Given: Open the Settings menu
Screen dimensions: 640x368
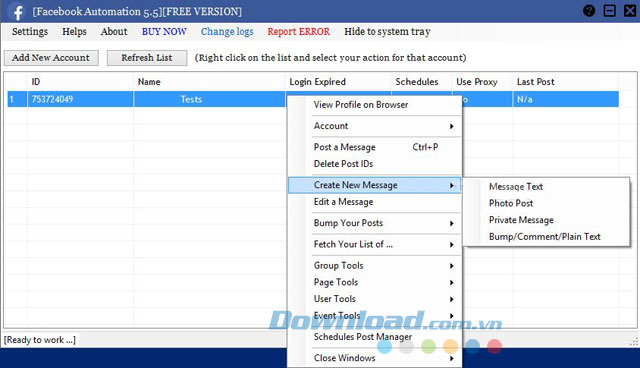Looking at the screenshot, I should (x=30, y=32).
